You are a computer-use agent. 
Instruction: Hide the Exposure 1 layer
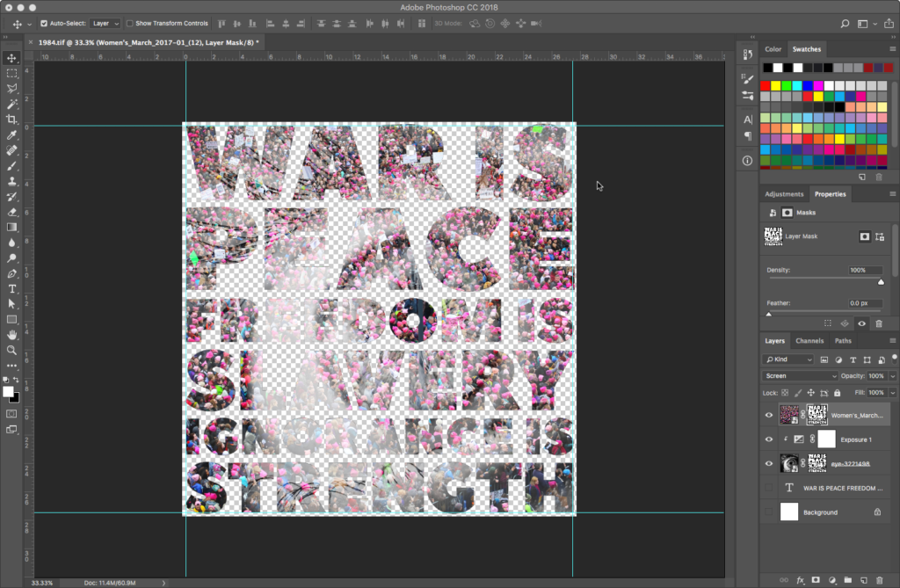(x=769, y=439)
